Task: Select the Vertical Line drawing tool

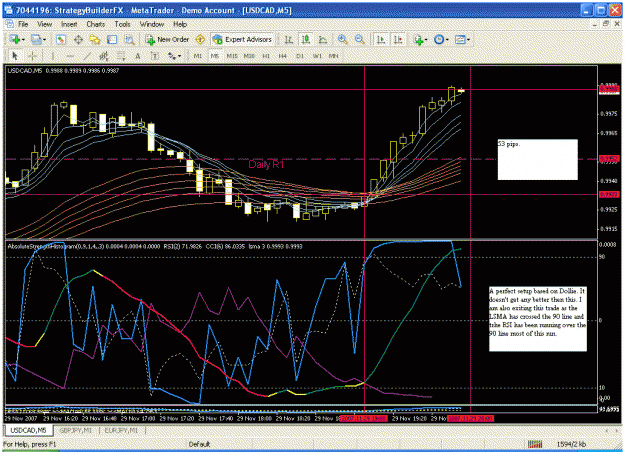Action: tap(53, 56)
